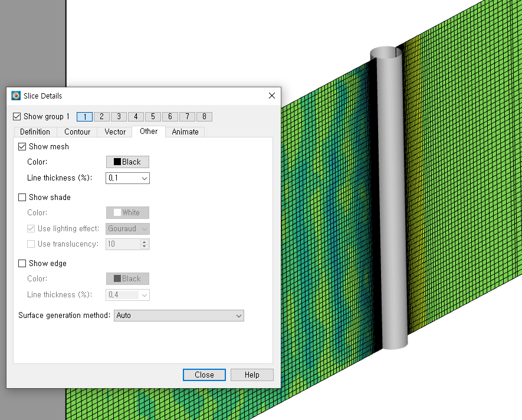Select slice group 4 button
Image resolution: width=522 pixels, height=420 pixels.
pyautogui.click(x=136, y=117)
